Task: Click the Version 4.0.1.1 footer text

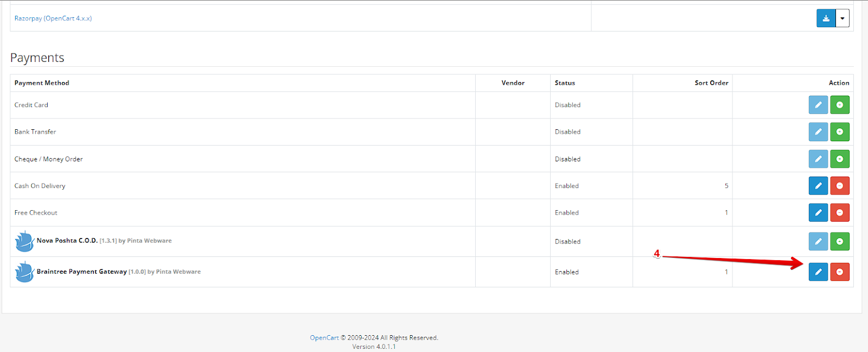Action: point(374,347)
